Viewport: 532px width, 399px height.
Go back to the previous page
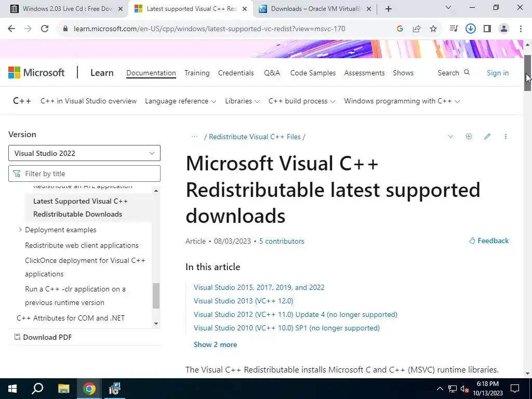(x=11, y=29)
